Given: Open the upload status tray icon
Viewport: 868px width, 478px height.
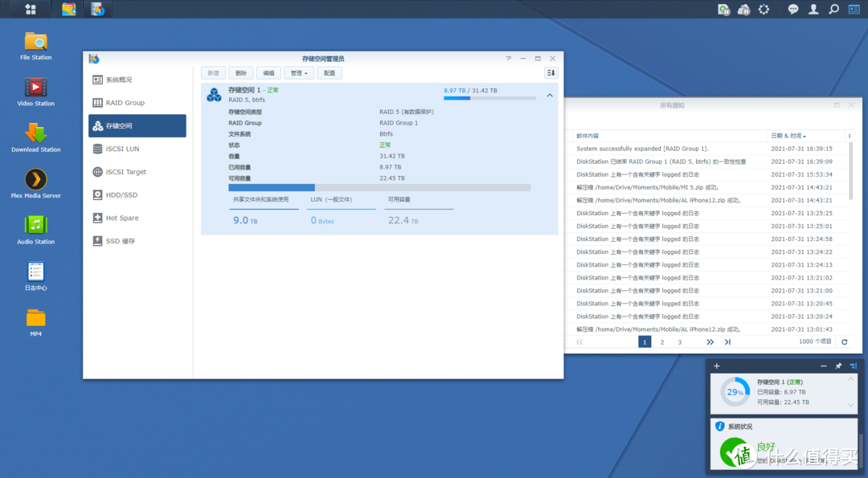Looking at the screenshot, I should click(x=723, y=9).
